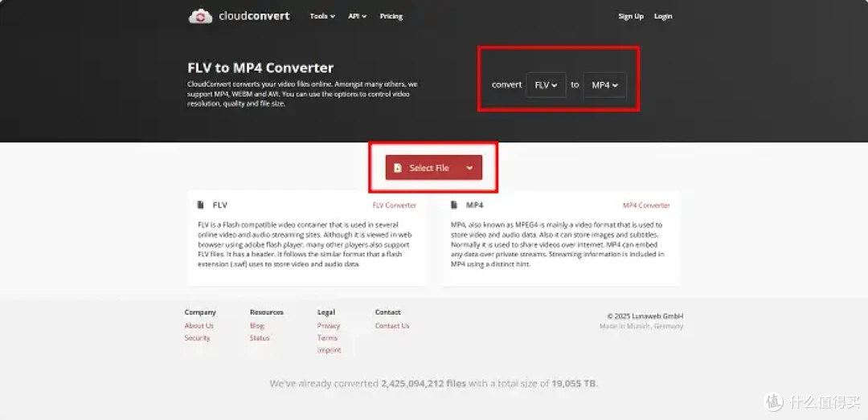The height and width of the screenshot is (420, 868).
Task: Open the Terms footer link
Action: (327, 338)
